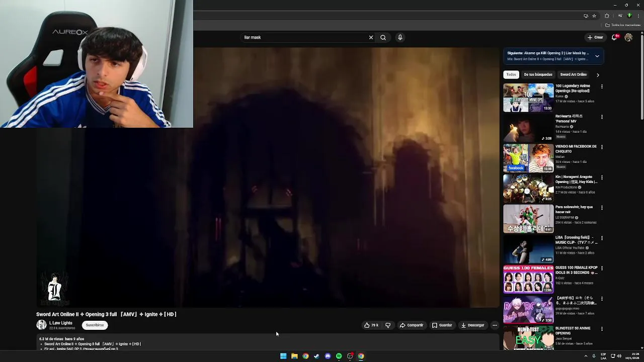Click the Descargar download button
Image resolution: width=644 pixels, height=362 pixels.
(x=472, y=325)
